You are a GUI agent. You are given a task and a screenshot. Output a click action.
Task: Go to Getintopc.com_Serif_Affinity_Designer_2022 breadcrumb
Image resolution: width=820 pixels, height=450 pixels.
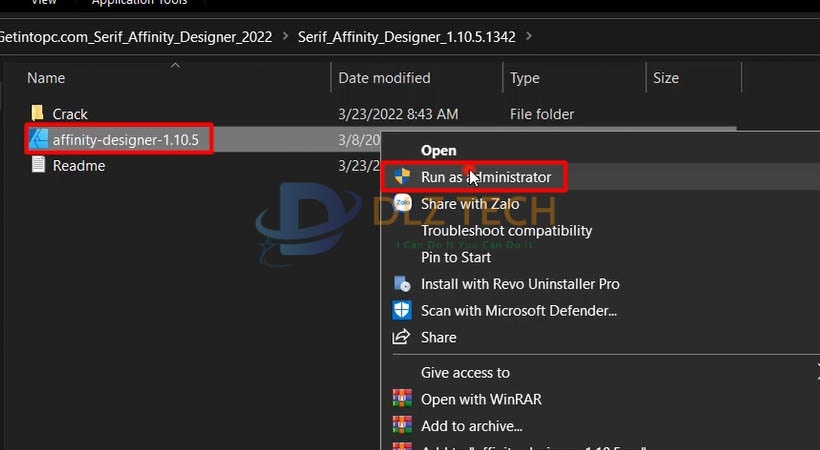[x=135, y=37]
